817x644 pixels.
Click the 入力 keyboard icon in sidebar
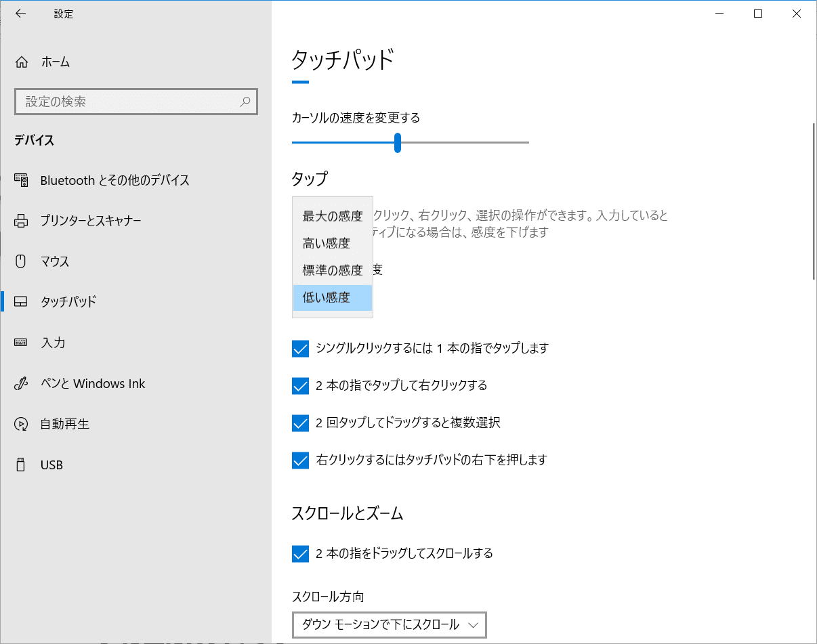(21, 343)
